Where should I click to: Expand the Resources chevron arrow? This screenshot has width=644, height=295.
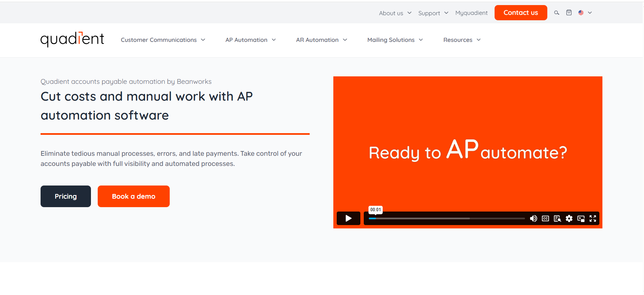pos(478,40)
